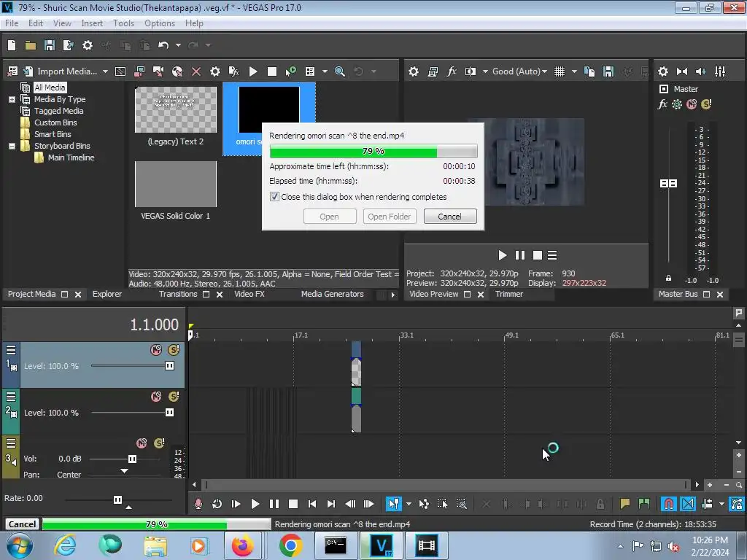Screen dimensions: 747x560
Task: Cancel rendering from the status bar
Action: tap(22, 524)
